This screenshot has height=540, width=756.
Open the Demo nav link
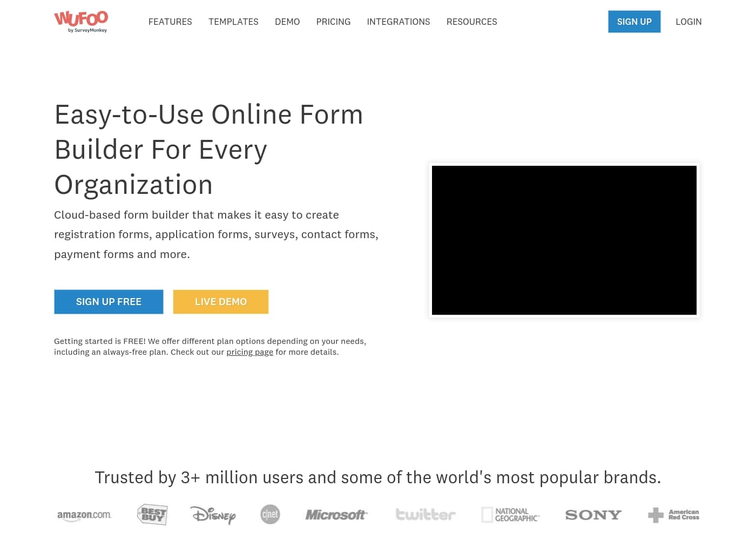point(287,22)
